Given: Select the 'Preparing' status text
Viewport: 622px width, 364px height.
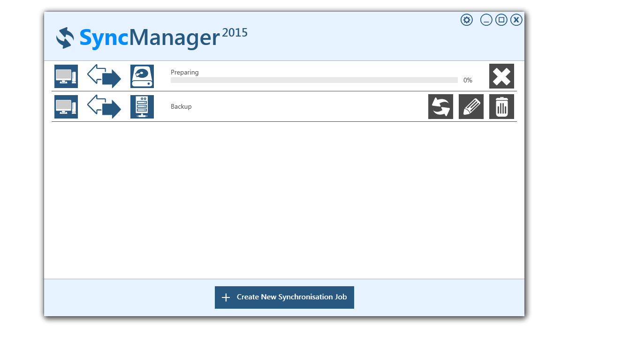Looking at the screenshot, I should (185, 73).
